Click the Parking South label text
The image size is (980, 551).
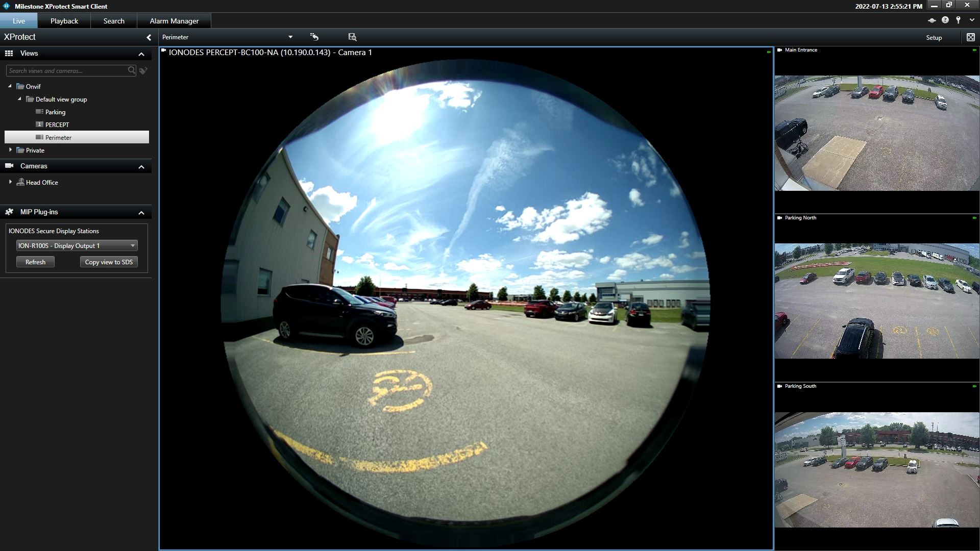click(800, 386)
